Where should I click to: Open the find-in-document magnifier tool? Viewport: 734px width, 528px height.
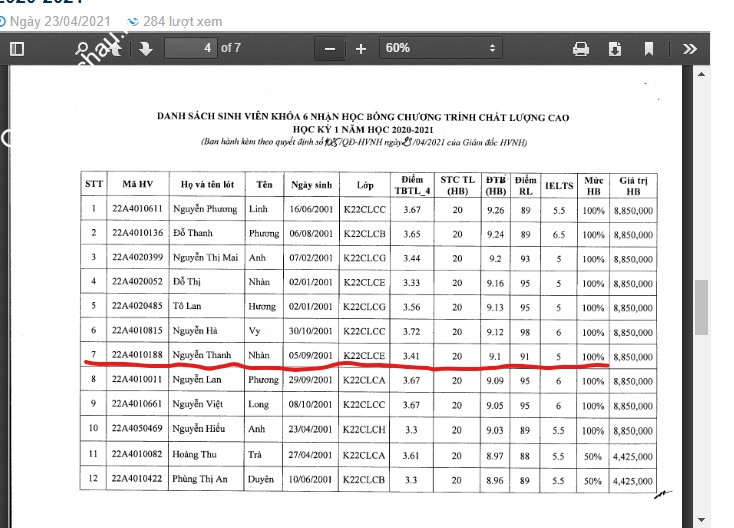pyautogui.click(x=82, y=49)
